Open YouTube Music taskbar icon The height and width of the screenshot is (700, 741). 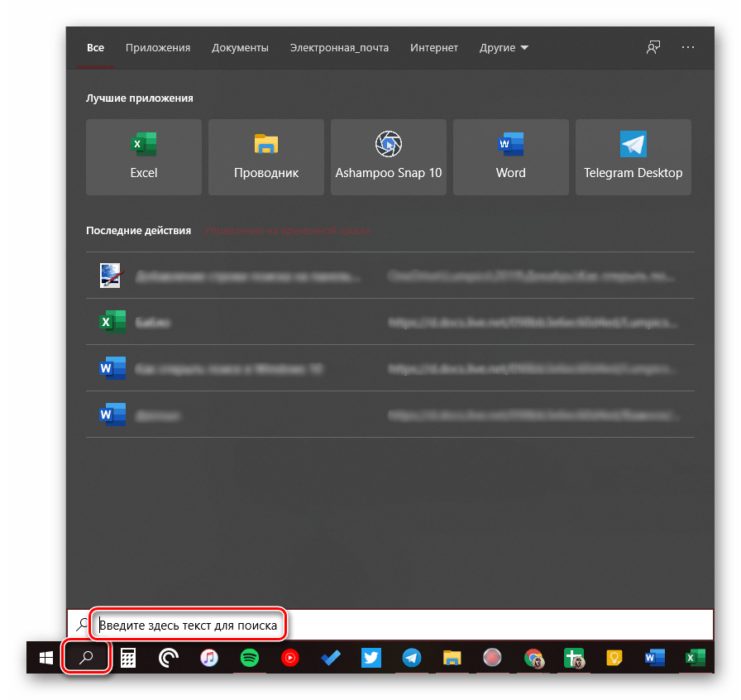[289, 658]
